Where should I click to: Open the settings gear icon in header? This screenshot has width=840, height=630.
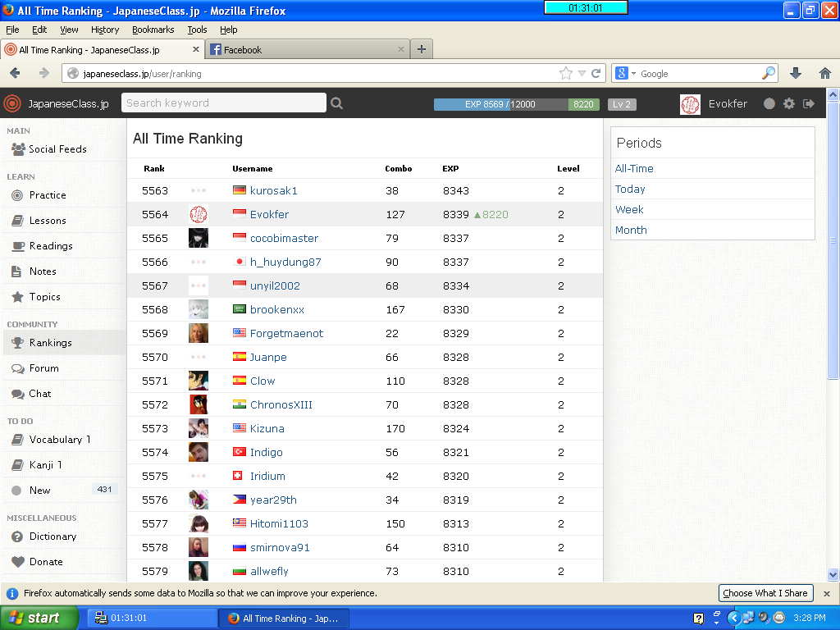789,103
